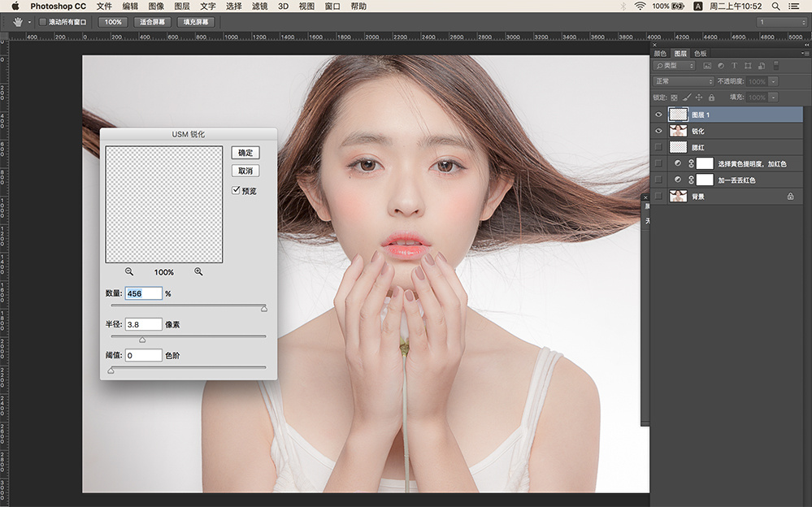Lock transparent pixels icon
812x507 pixels.
(674, 97)
